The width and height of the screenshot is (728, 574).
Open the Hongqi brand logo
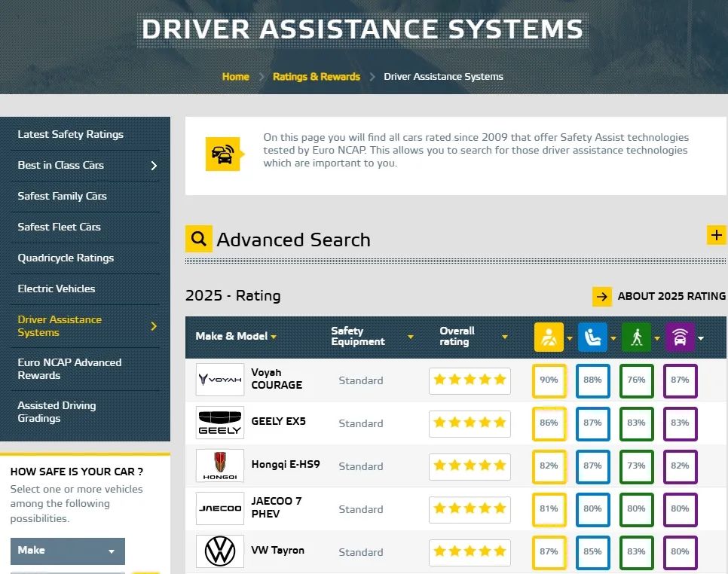tap(219, 466)
